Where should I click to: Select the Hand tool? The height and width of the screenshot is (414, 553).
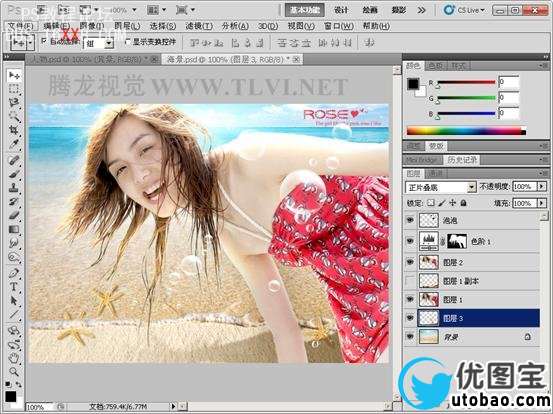click(14, 358)
